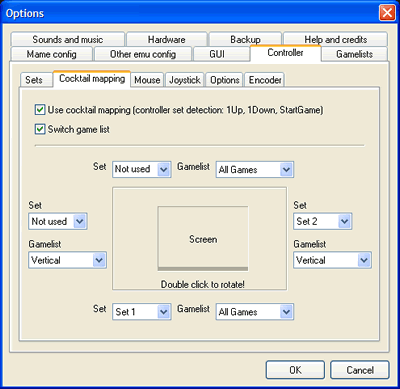Click the Double click to rotate! text

click(x=203, y=285)
